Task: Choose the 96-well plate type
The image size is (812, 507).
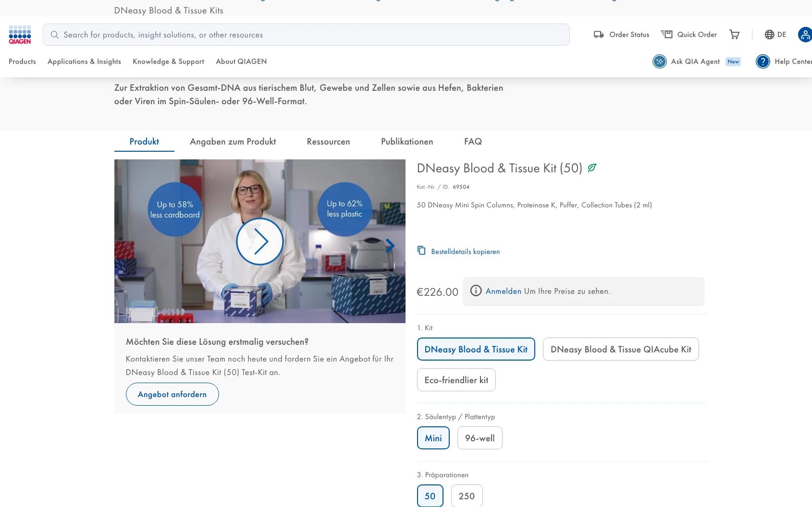Action: pos(480,438)
